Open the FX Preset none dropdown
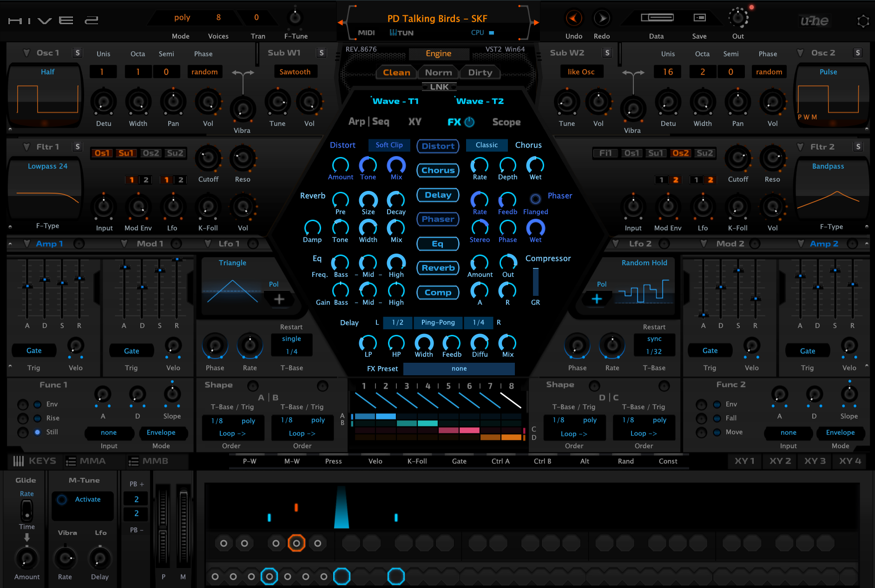This screenshot has width=875, height=588. [459, 368]
